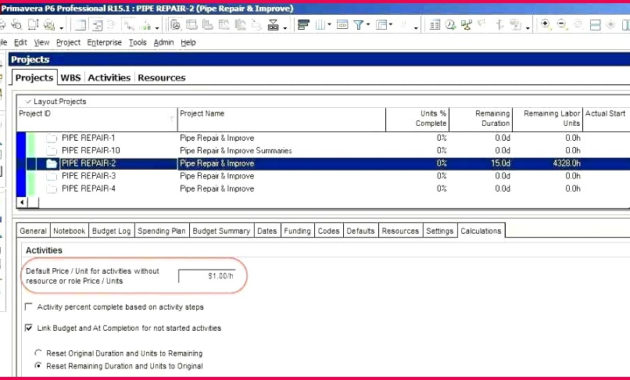Screen dimensions: 630x380
Task: Open the Notebook details tab
Action: coord(69,231)
